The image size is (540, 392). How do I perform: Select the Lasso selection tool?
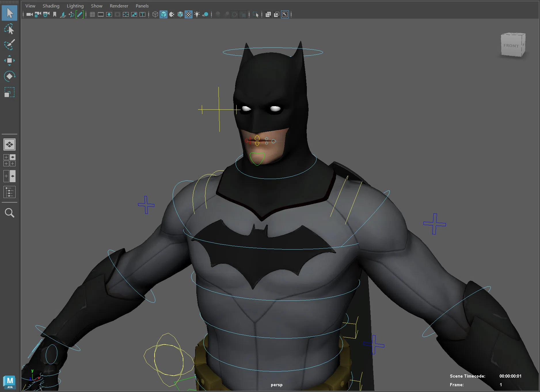click(9, 29)
